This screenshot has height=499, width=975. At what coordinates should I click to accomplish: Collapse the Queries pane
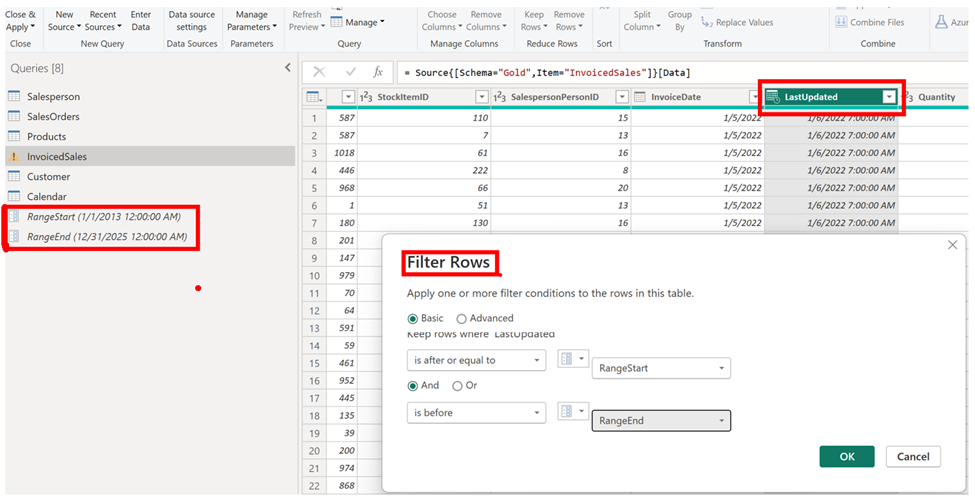[x=287, y=68]
